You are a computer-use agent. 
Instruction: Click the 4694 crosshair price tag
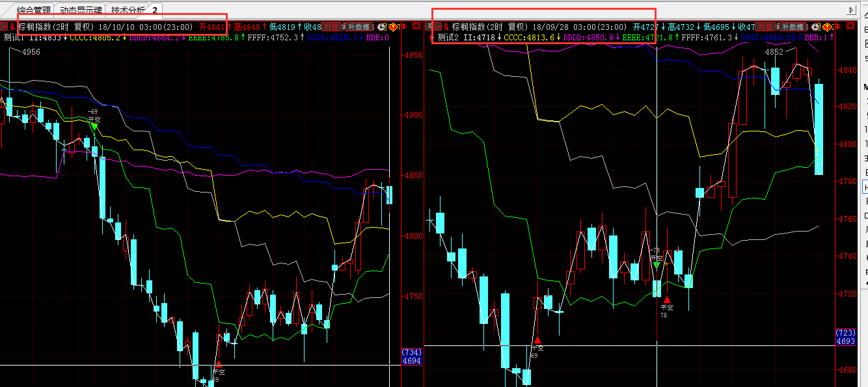(412, 360)
